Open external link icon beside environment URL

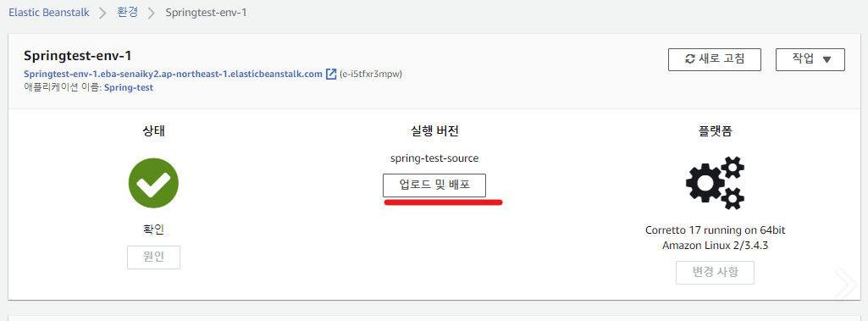pos(331,74)
